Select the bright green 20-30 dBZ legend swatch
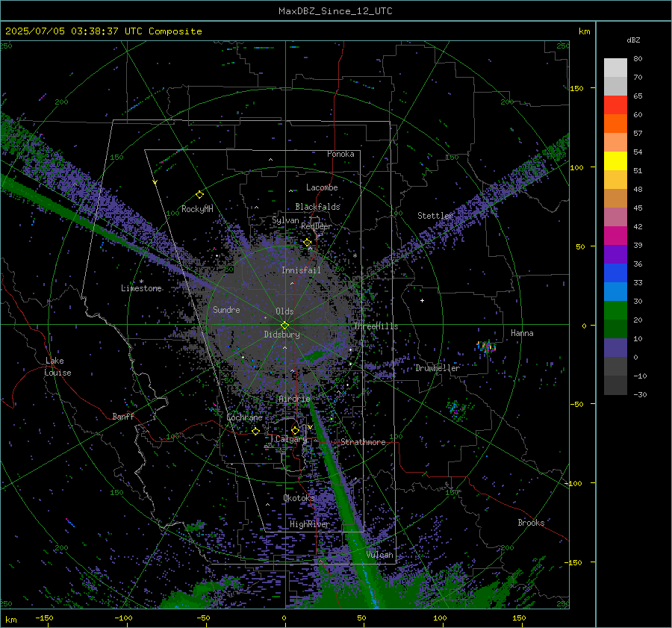 (x=615, y=310)
